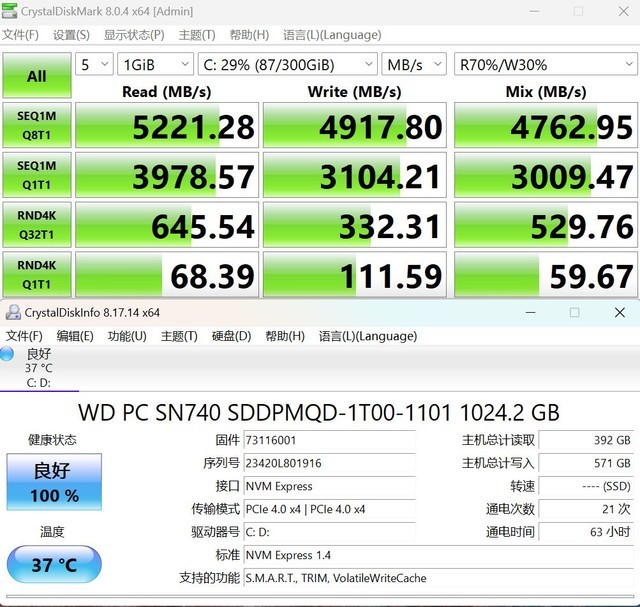Maximize the CrystalDiskInfo window
This screenshot has height=607, width=640.
click(x=575, y=313)
